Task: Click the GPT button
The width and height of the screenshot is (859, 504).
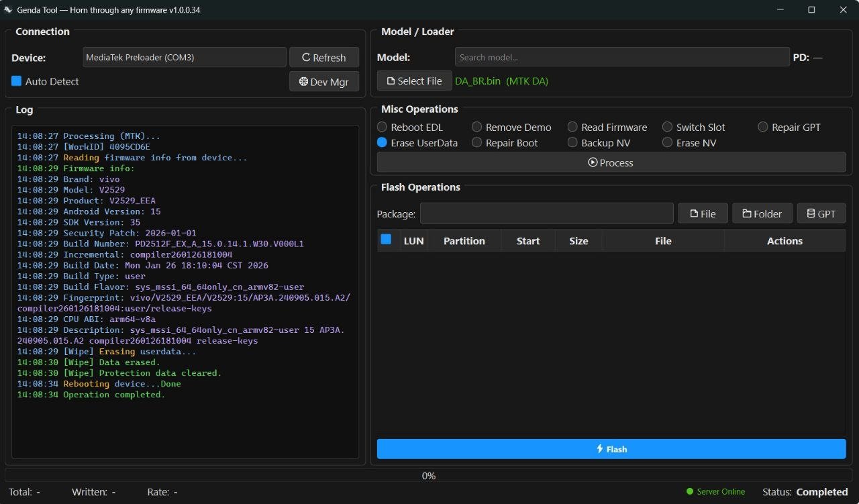Action: click(x=821, y=214)
